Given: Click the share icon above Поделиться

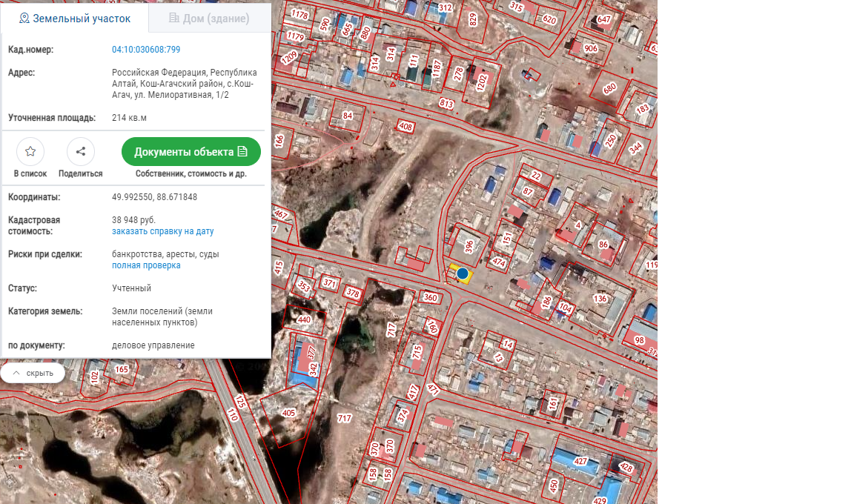Looking at the screenshot, I should point(81,151).
